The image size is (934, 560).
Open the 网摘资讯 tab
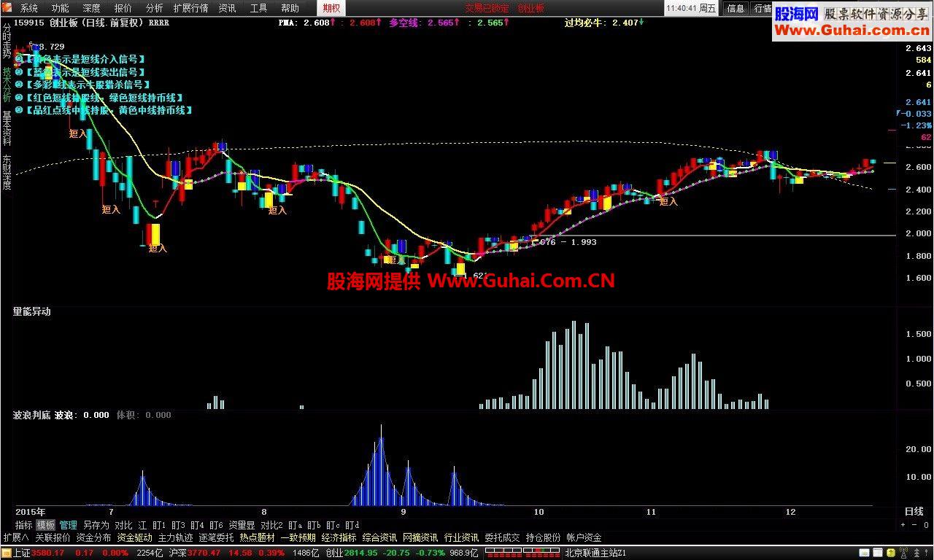tap(420, 538)
